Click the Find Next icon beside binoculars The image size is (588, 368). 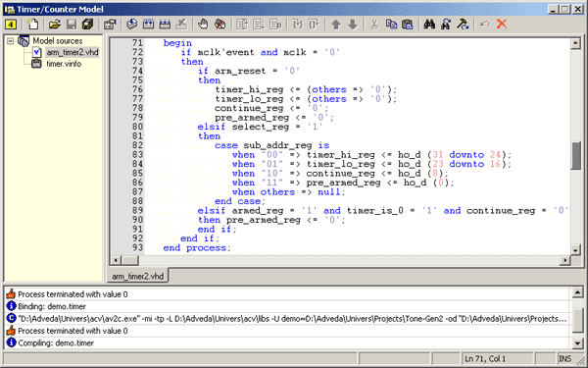(x=446, y=25)
